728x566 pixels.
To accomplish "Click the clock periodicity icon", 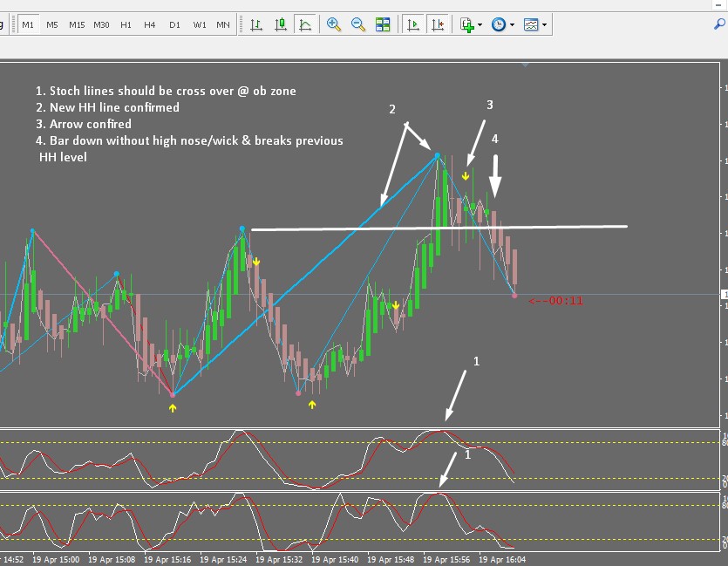I will coord(499,24).
